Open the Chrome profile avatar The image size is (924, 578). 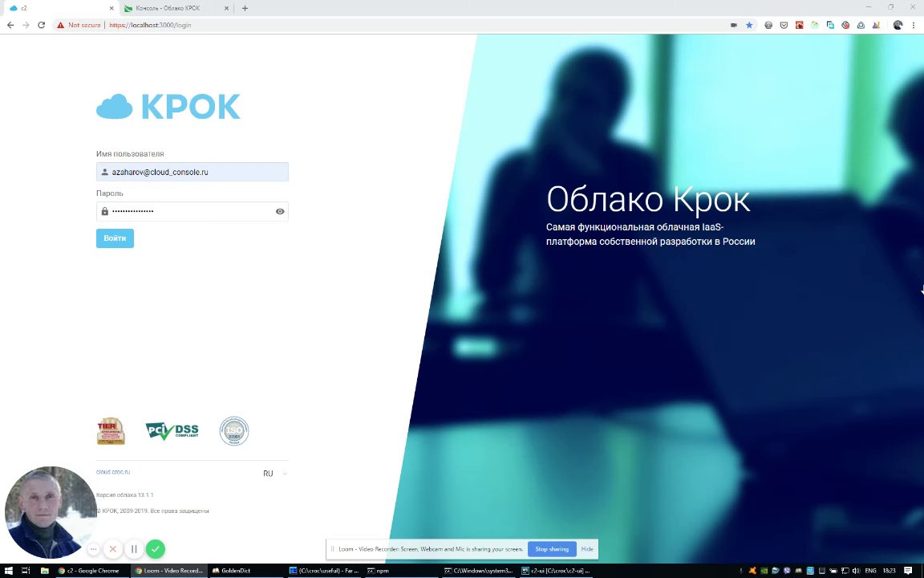tap(898, 26)
